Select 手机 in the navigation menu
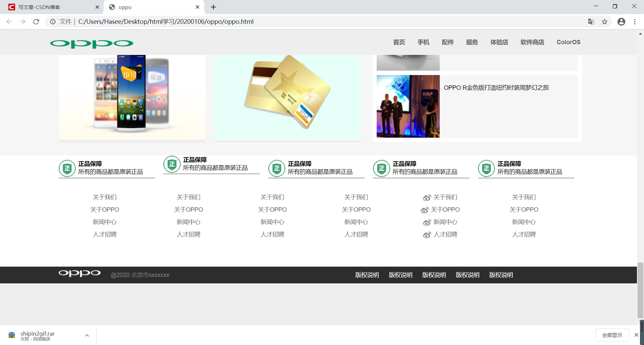This screenshot has height=345, width=644. pyautogui.click(x=423, y=42)
